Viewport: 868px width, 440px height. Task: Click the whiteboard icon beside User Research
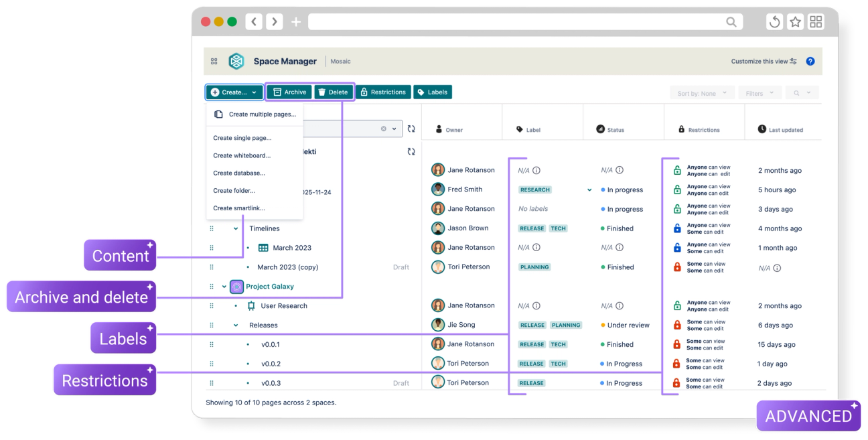252,305
